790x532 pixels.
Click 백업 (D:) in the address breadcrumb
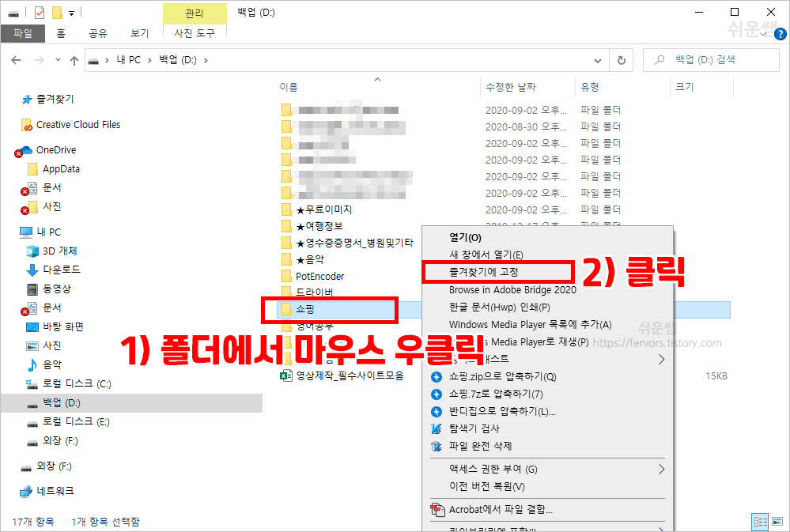(x=178, y=60)
